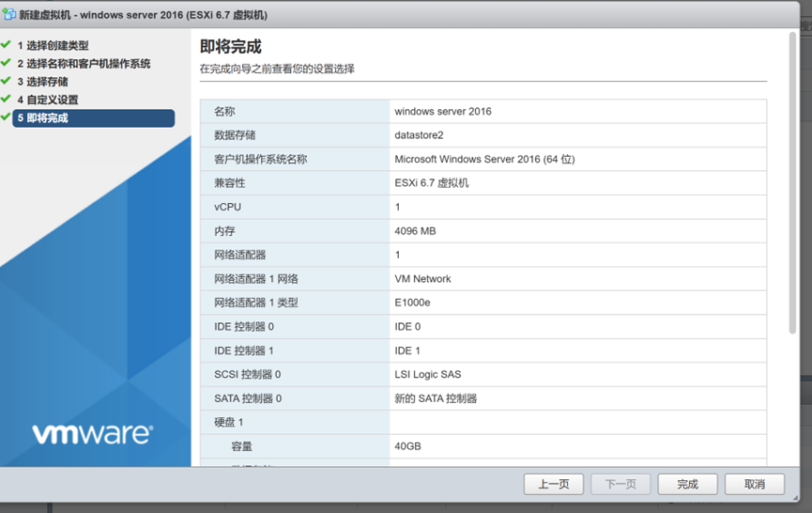Click the 上一页 button
Screen dimensions: 812x513
(554, 485)
